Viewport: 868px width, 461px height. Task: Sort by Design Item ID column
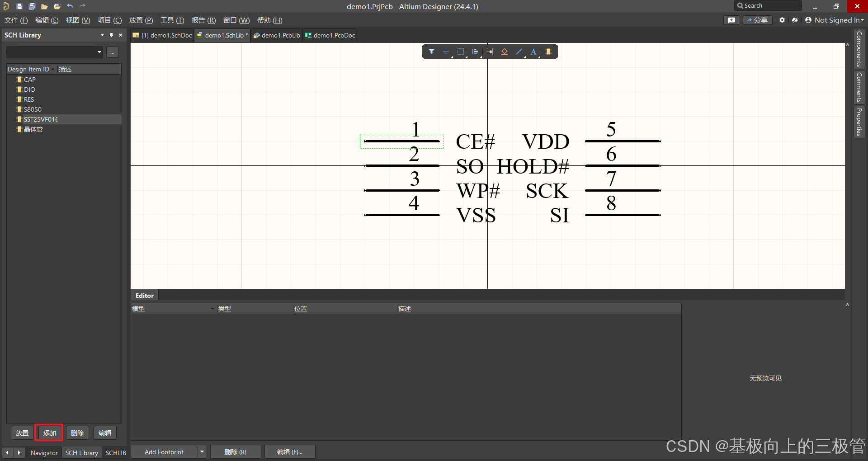[x=31, y=69]
